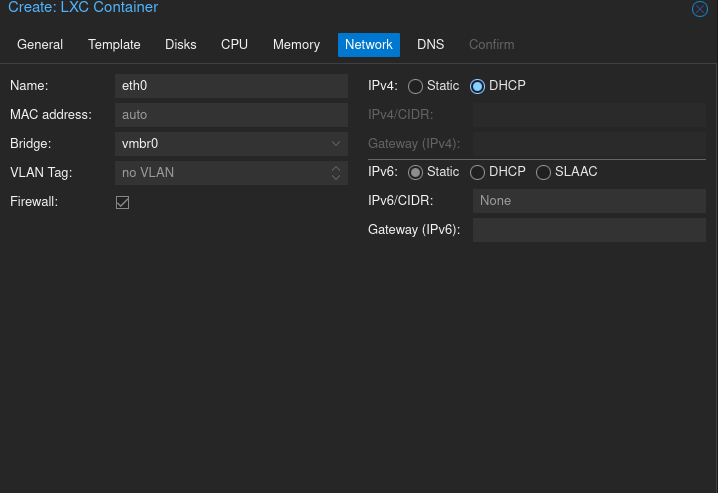
Task: Decrease the VLAN Tag value
Action: click(336, 178)
